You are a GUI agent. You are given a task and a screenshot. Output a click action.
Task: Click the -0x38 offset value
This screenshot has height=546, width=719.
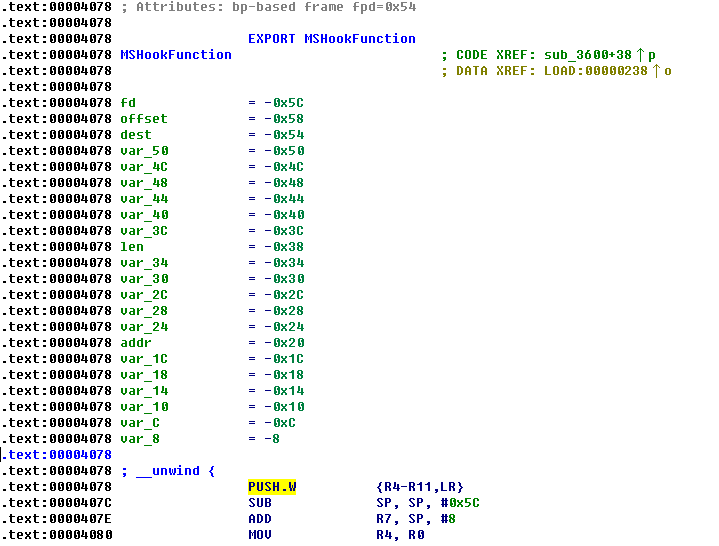pyautogui.click(x=284, y=247)
